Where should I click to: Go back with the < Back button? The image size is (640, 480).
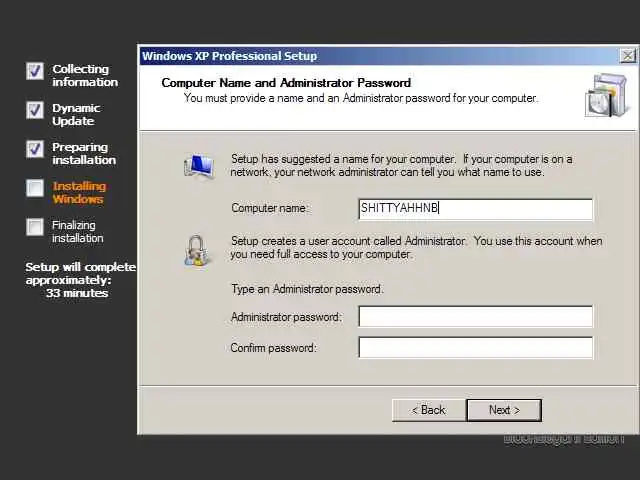coord(429,410)
